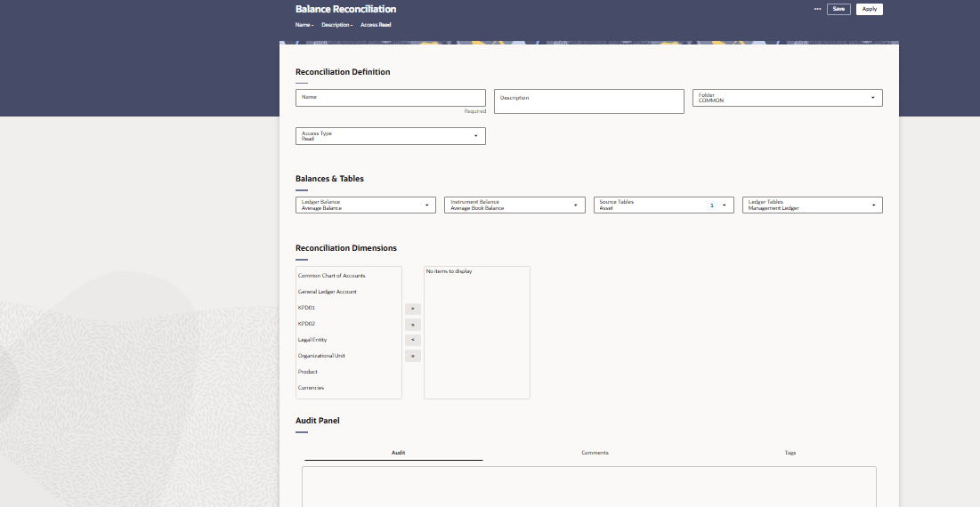Open the Folder dropdown showing COMMON
The height and width of the screenshot is (507, 980).
[787, 98]
